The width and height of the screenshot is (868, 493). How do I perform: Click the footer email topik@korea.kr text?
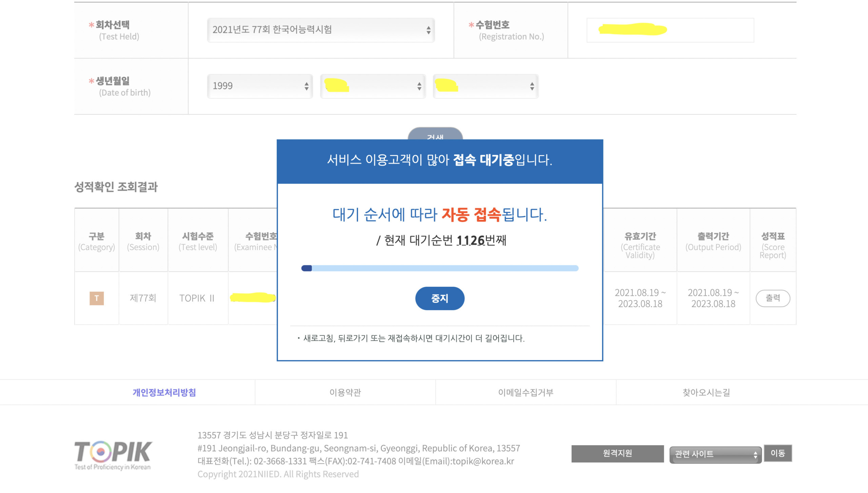[483, 461]
